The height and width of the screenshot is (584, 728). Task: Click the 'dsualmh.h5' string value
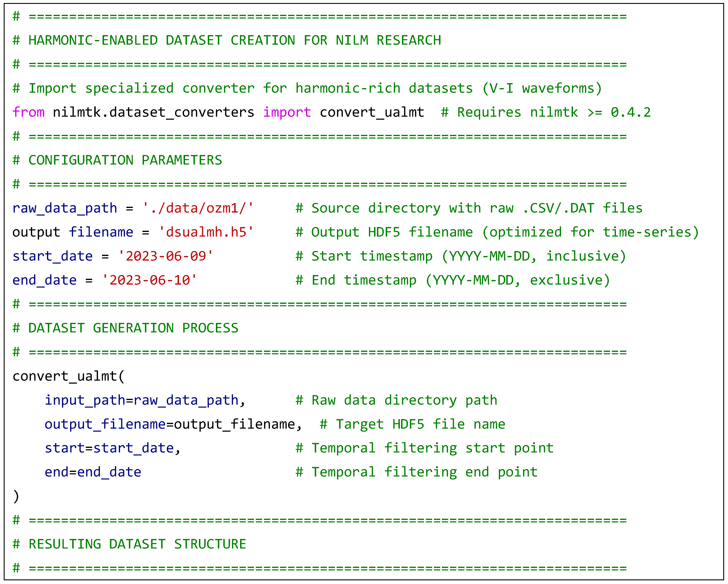[206, 232]
